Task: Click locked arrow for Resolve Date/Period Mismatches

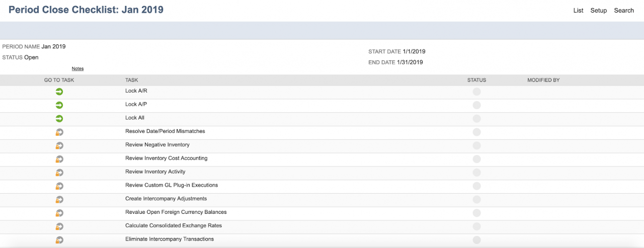Action: [x=59, y=132]
